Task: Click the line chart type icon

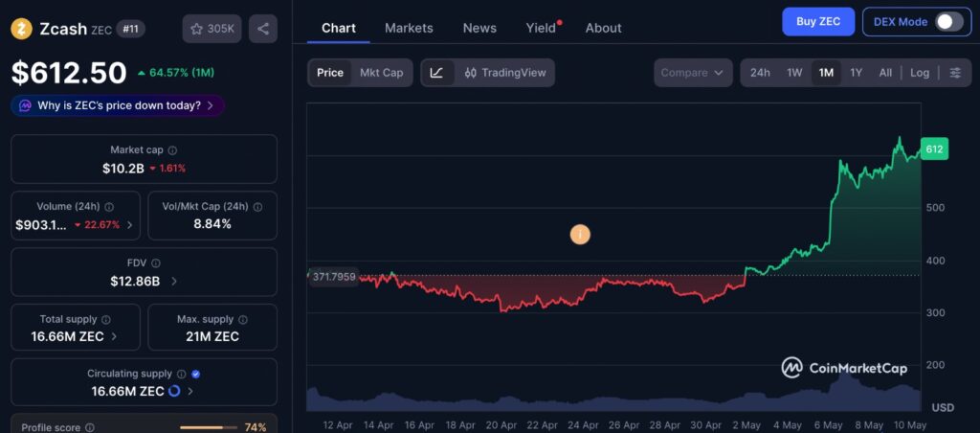Action: point(436,73)
